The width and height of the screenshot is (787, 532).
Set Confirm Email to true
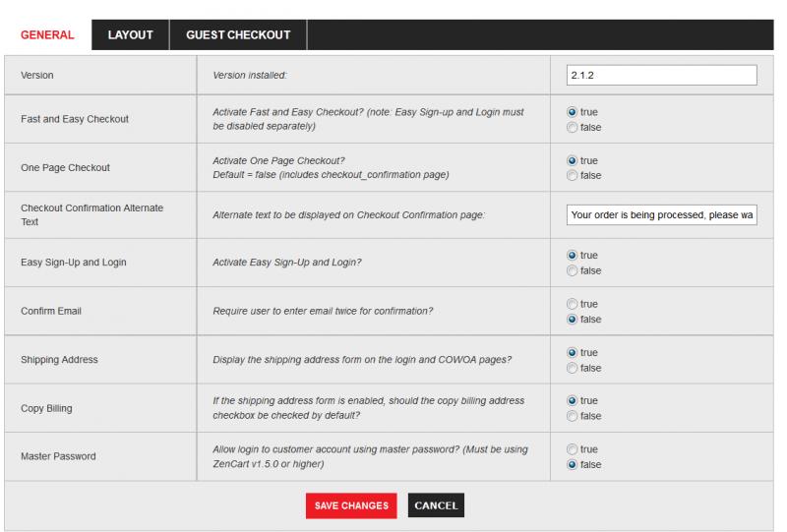click(x=572, y=304)
